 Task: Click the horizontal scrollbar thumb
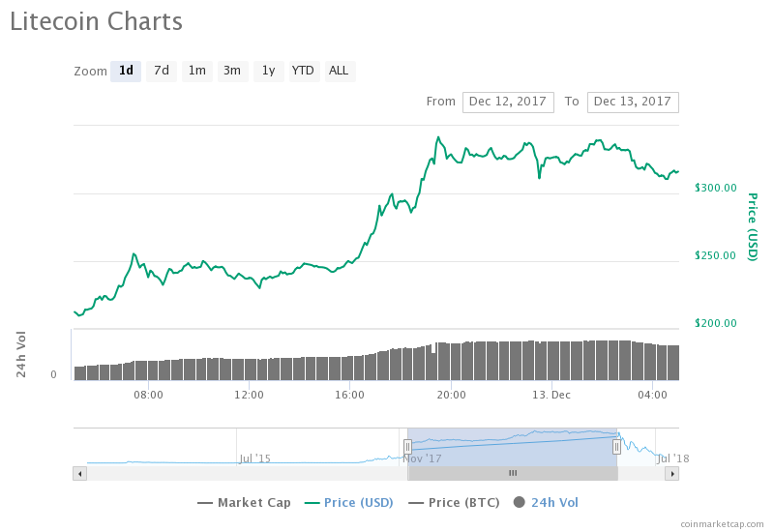point(513,473)
